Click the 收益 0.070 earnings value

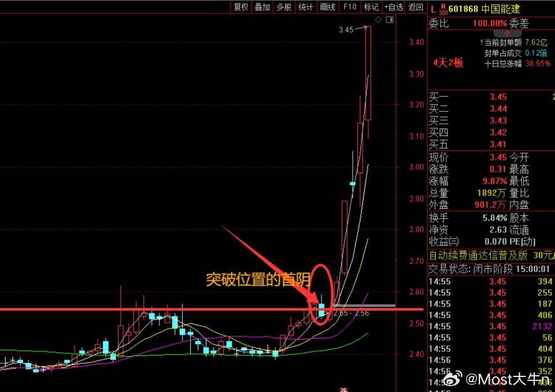pyautogui.click(x=495, y=242)
